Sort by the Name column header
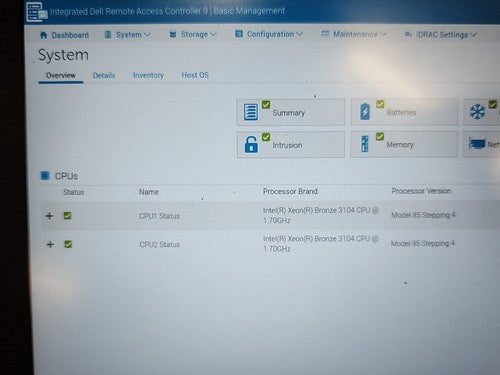The height and width of the screenshot is (375, 500). pos(149,192)
